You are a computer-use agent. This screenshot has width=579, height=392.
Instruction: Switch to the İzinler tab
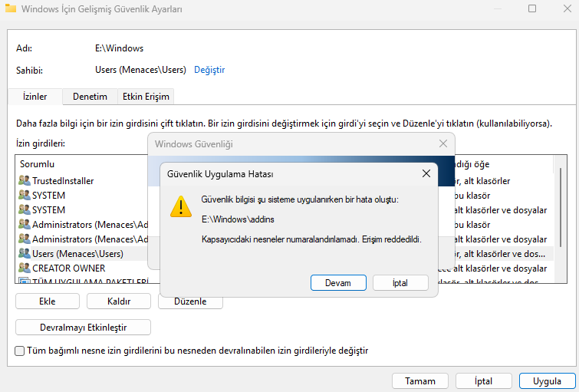[x=35, y=97]
